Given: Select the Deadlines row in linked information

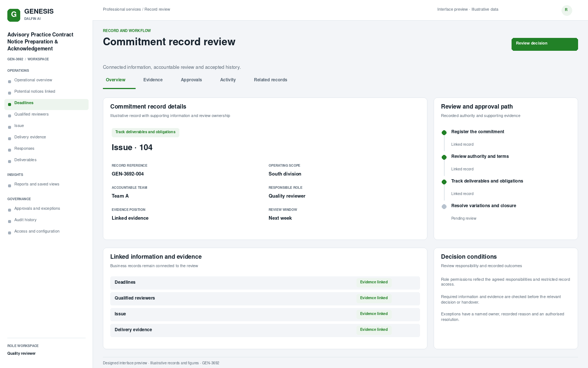Looking at the screenshot, I should coord(265,283).
